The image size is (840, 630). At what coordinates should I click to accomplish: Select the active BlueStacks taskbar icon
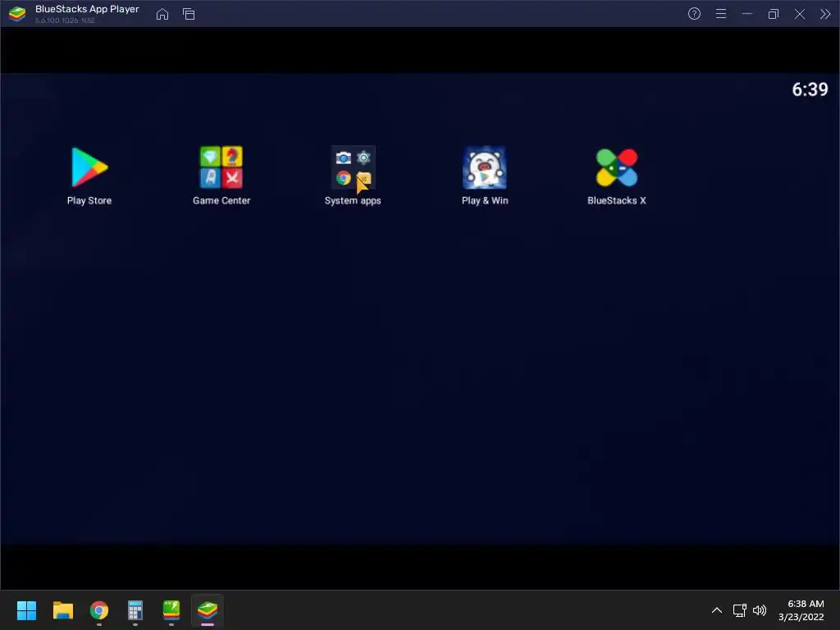pos(208,610)
